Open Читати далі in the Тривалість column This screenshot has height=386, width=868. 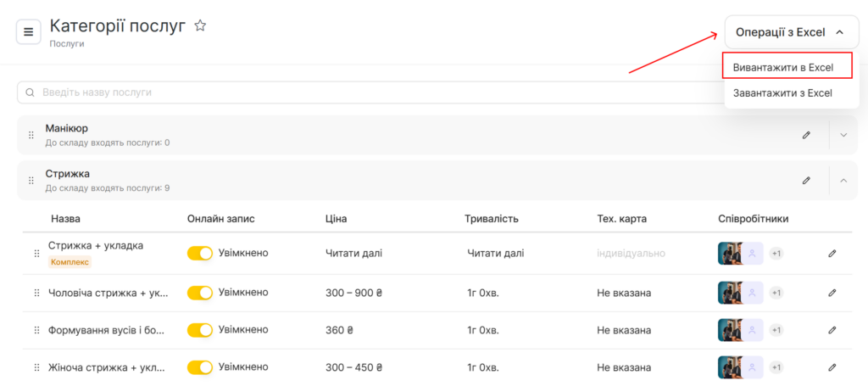click(x=496, y=253)
